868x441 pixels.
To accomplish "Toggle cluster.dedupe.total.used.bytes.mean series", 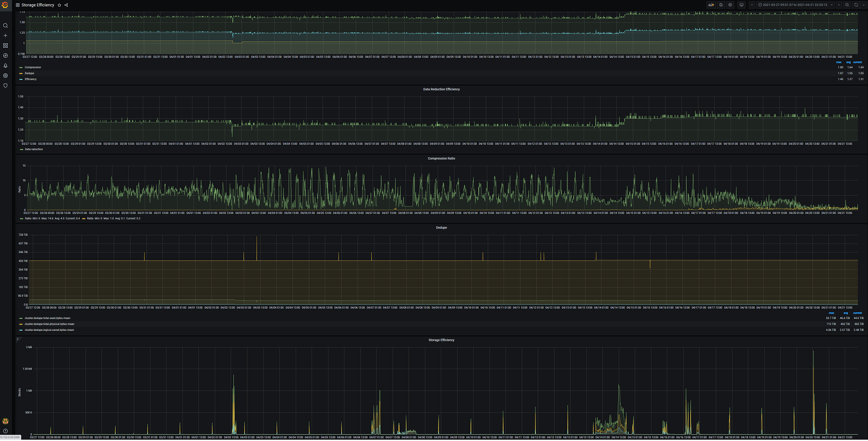I will [x=47, y=318].
